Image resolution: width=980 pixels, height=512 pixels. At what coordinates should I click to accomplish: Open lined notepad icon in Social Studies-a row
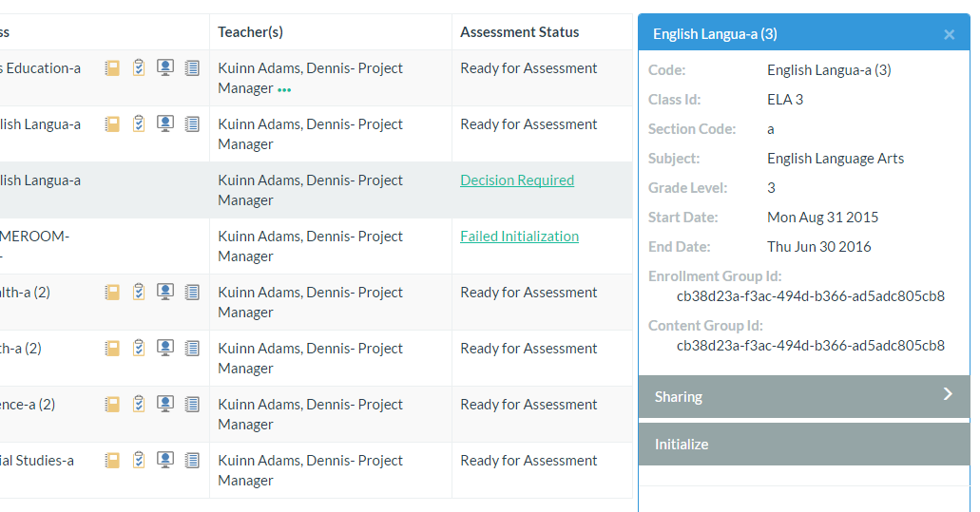[x=192, y=461]
